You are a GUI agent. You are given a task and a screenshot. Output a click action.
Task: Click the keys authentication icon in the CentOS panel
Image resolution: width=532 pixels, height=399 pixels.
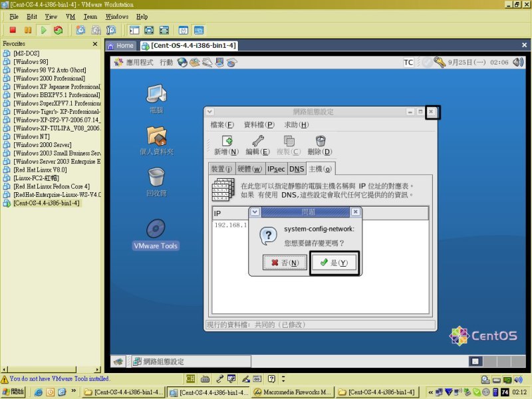pyautogui.click(x=440, y=62)
